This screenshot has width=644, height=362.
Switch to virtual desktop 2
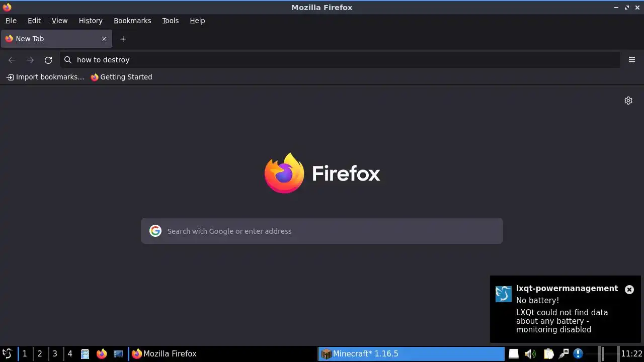click(x=40, y=354)
